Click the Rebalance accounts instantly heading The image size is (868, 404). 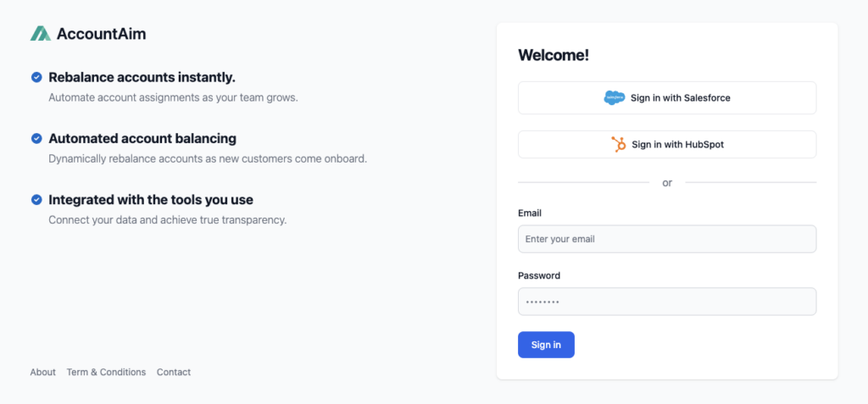click(x=142, y=77)
